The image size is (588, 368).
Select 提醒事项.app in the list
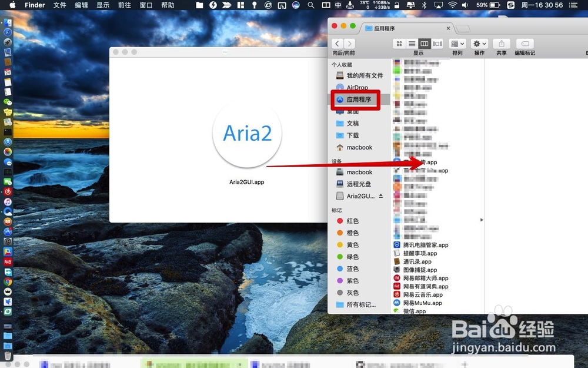point(420,253)
